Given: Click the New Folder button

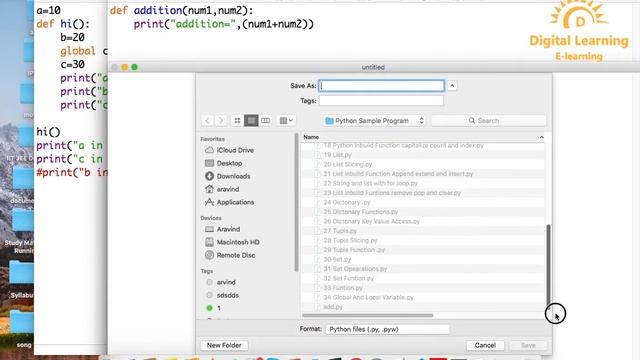Looking at the screenshot, I should (x=224, y=345).
